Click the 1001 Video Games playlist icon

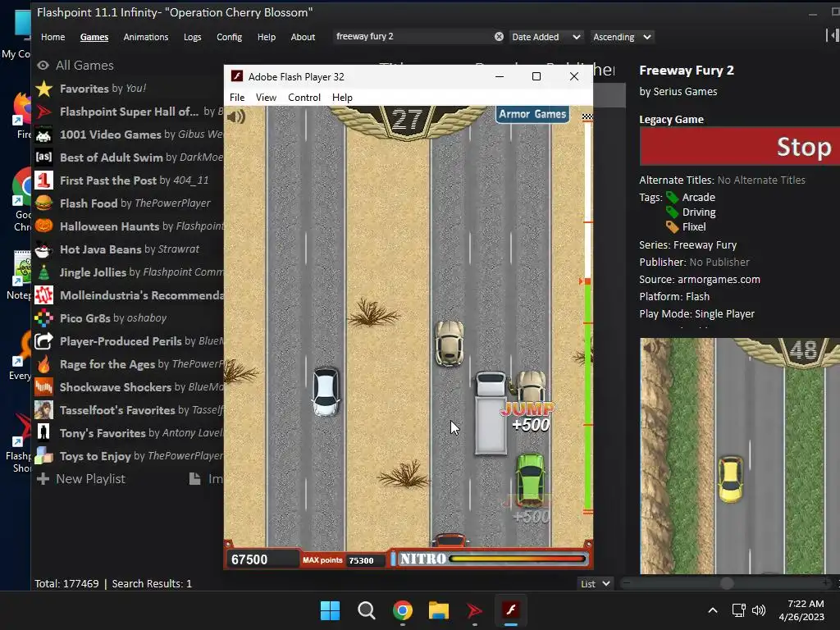point(44,135)
